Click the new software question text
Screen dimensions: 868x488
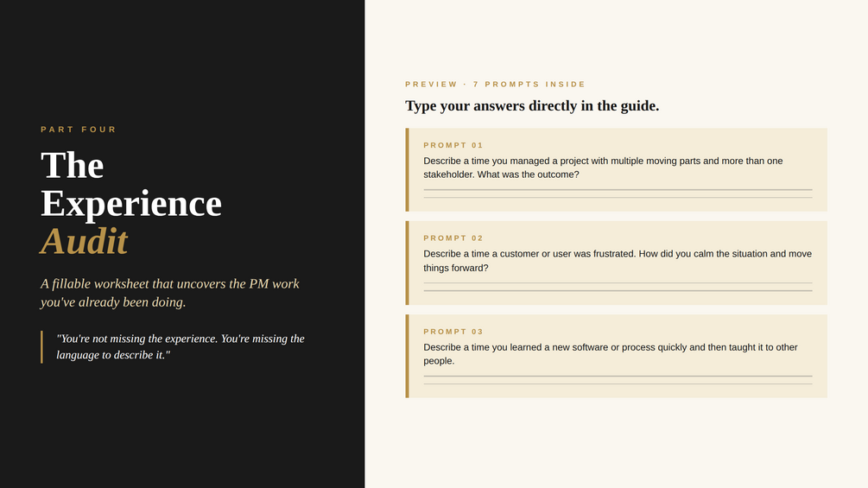(611, 354)
